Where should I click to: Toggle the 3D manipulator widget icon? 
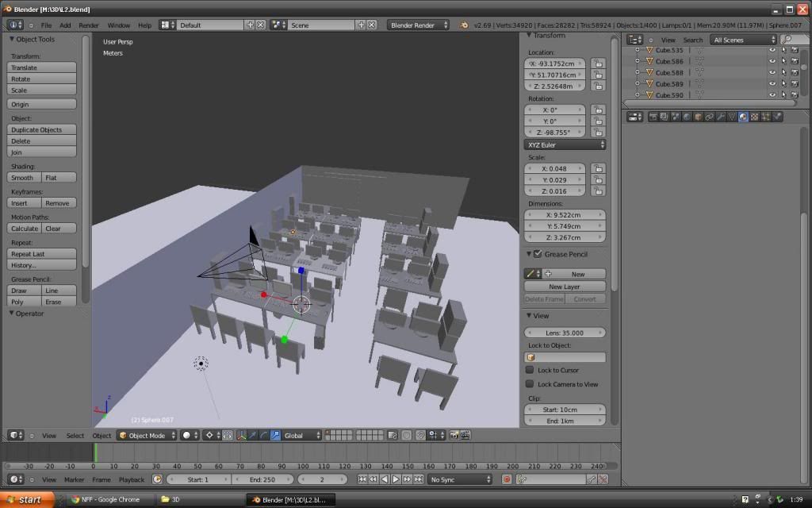tap(241, 435)
